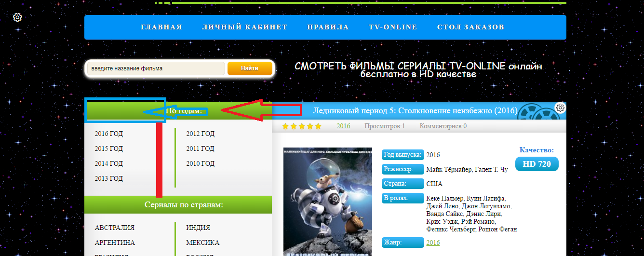
Task: Click the HD 720 quality badge
Action: [x=537, y=164]
